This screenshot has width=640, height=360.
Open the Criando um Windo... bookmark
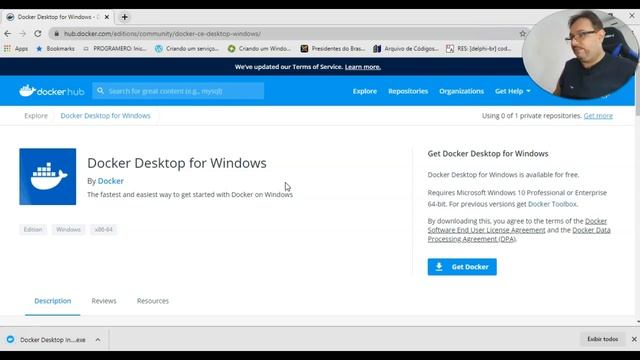(x=259, y=49)
